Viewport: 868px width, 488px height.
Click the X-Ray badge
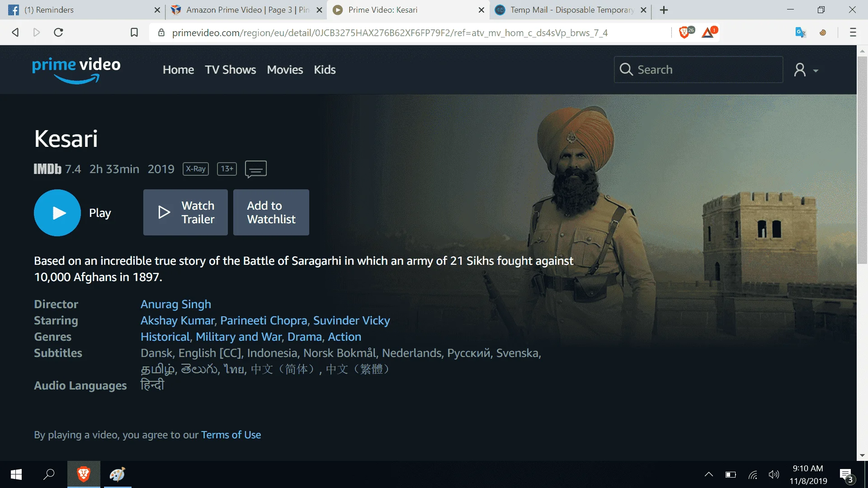(196, 169)
